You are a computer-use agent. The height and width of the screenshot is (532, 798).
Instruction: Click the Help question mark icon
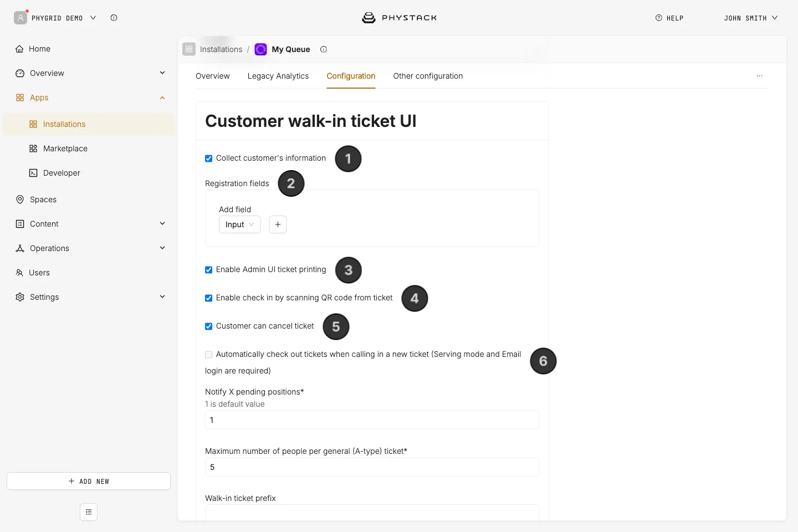(659, 18)
